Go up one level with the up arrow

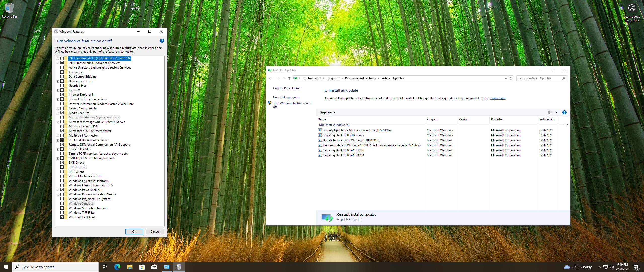289,78
